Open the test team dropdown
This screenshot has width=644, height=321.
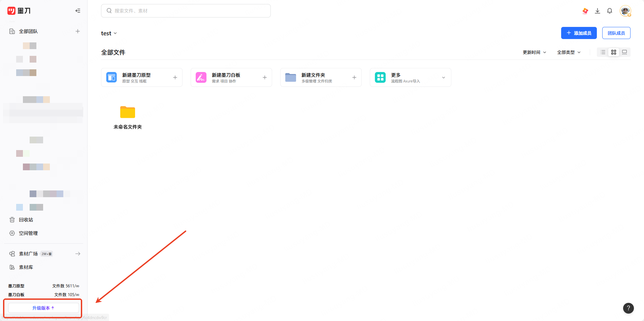109,33
